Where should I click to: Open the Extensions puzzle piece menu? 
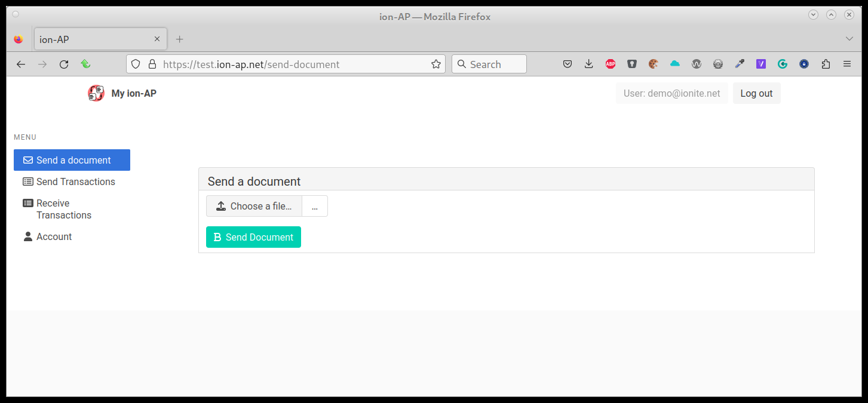pyautogui.click(x=826, y=64)
